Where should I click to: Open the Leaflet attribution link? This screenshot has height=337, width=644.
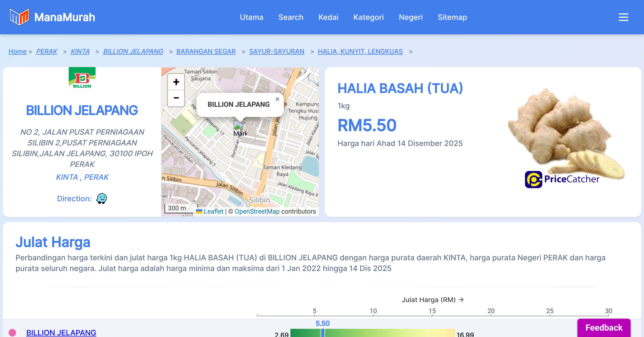pos(213,211)
